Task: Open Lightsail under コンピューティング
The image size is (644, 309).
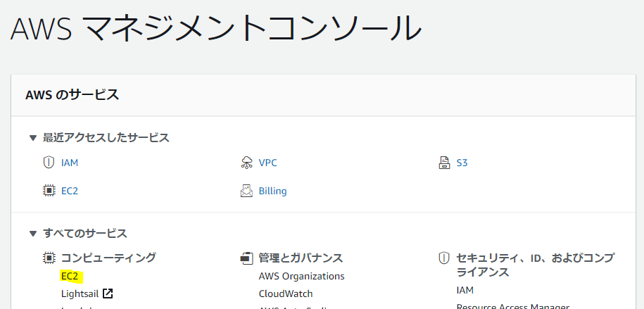Action: pos(80,294)
